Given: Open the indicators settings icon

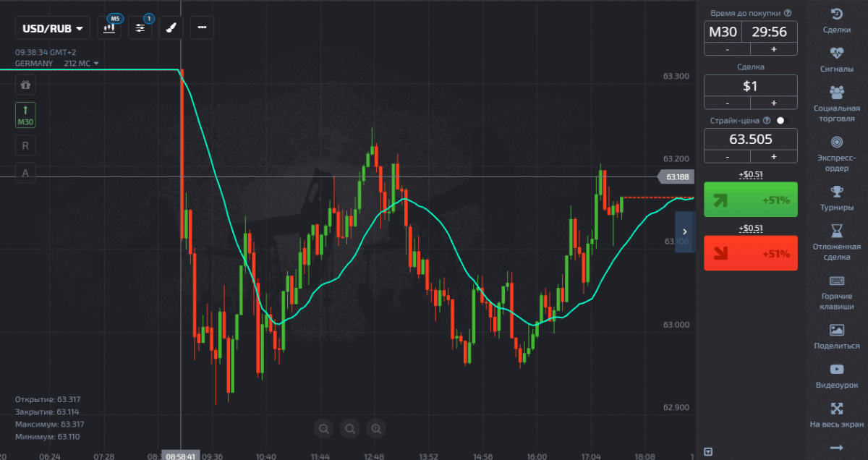Looking at the screenshot, I should [140, 28].
